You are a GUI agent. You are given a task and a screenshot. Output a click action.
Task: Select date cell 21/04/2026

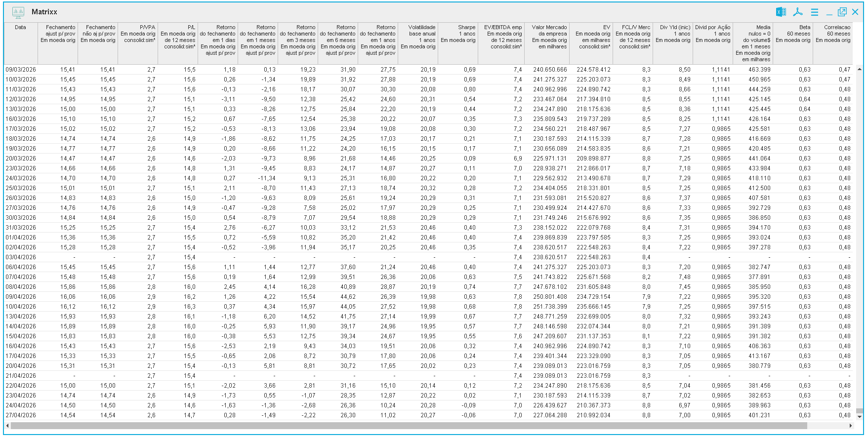click(21, 376)
